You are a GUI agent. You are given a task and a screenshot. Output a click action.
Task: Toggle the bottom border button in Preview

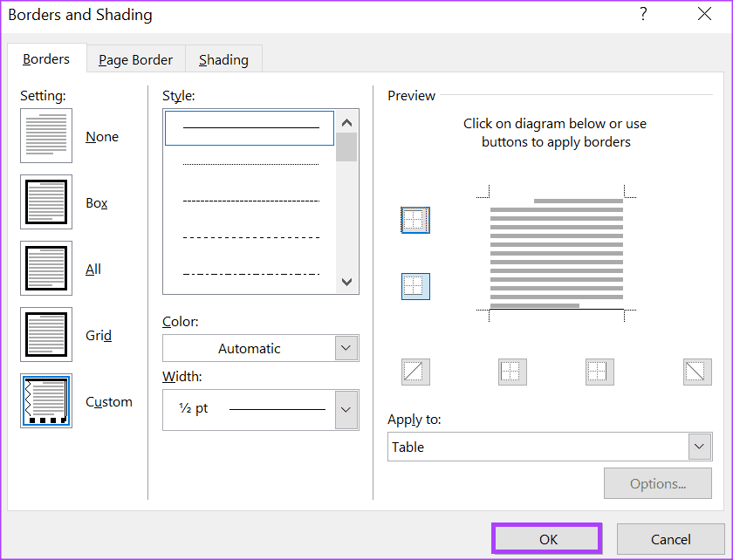415,286
